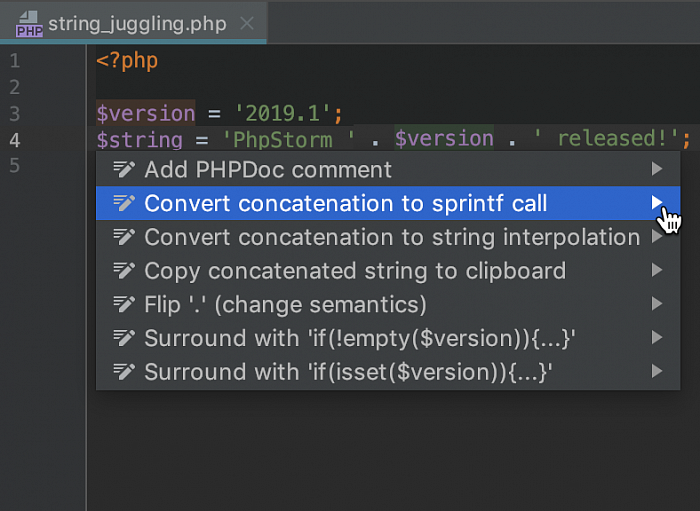Switch to string_juggling.php tab
Viewport: 700px width, 511px height.
pos(137,23)
